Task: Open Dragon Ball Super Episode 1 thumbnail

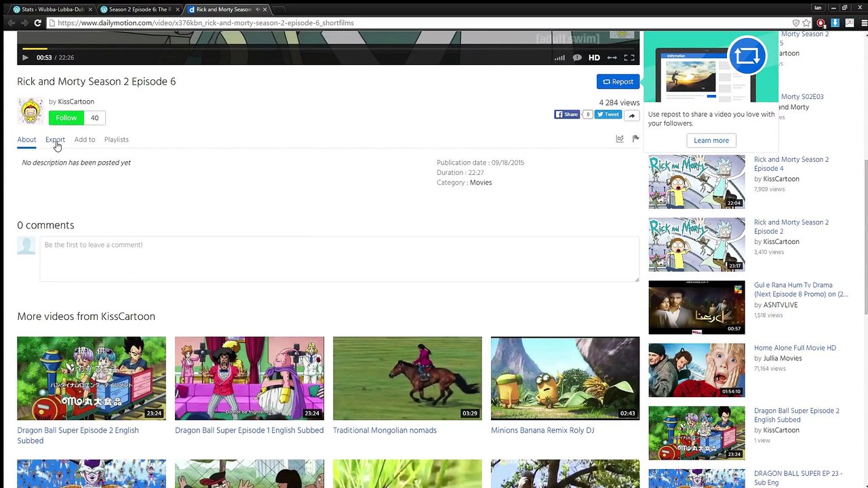Action: pyautogui.click(x=250, y=378)
